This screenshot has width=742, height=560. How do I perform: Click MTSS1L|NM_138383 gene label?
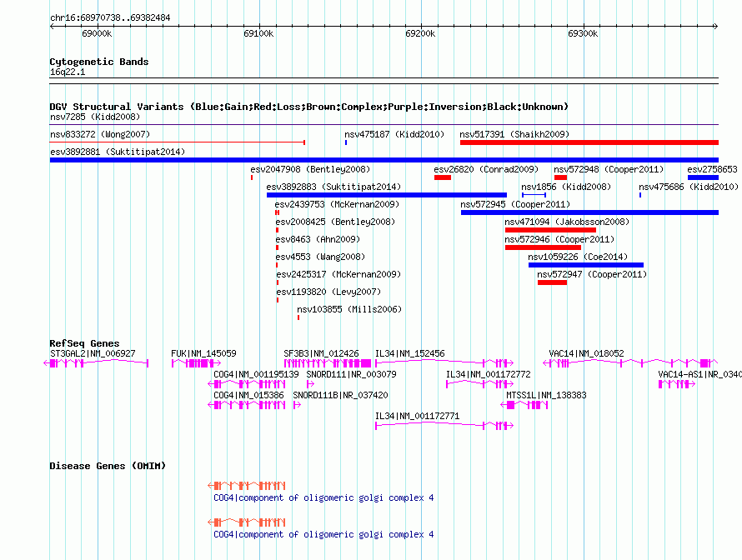click(546, 395)
